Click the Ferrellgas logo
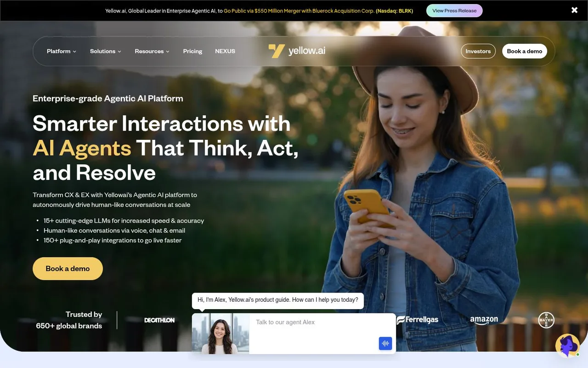 point(418,320)
